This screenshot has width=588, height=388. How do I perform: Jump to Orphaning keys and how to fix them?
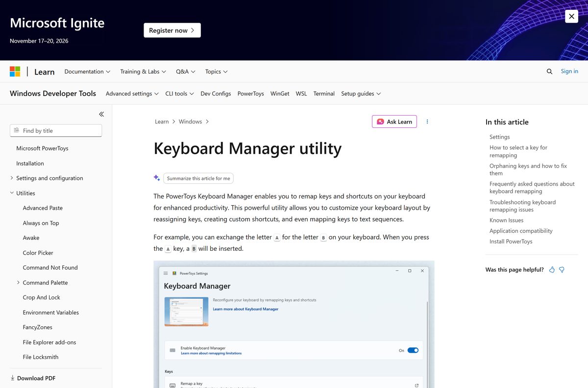(528, 170)
